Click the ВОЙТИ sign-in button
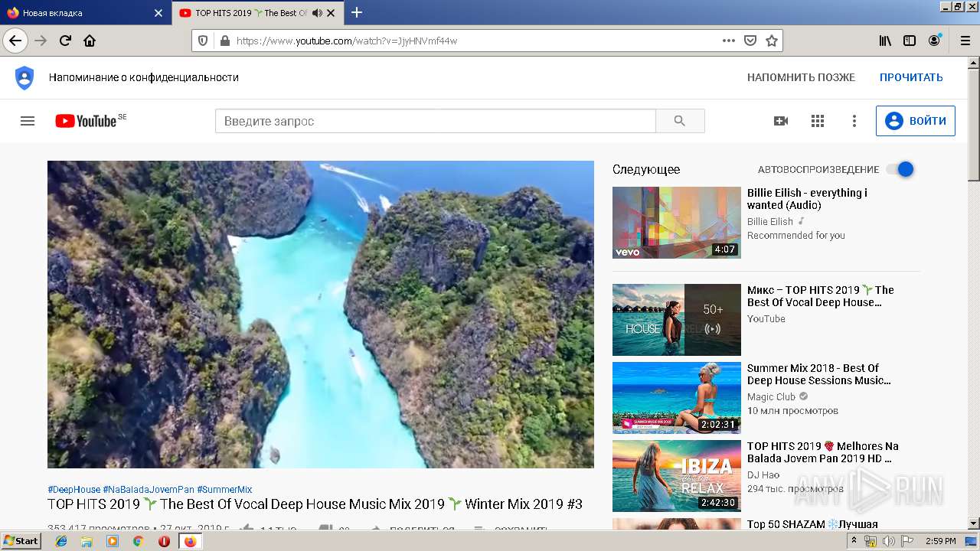The width and height of the screenshot is (980, 551). pyautogui.click(x=916, y=121)
